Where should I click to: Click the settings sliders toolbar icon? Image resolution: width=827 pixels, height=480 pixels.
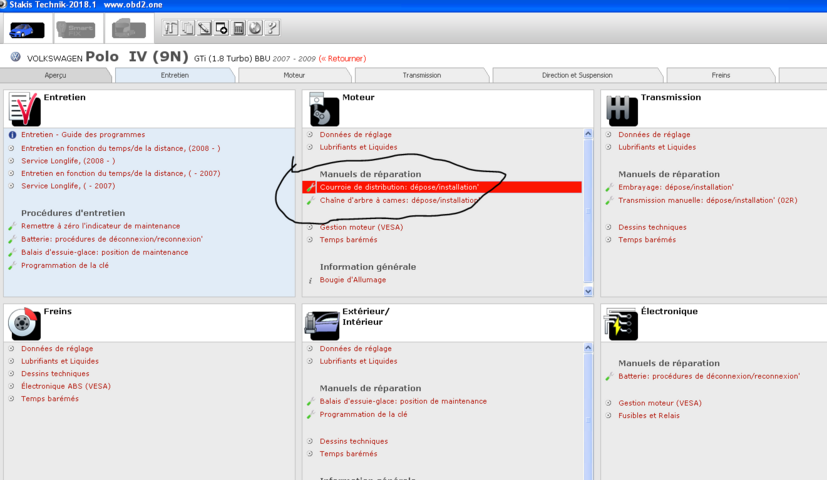(170, 28)
